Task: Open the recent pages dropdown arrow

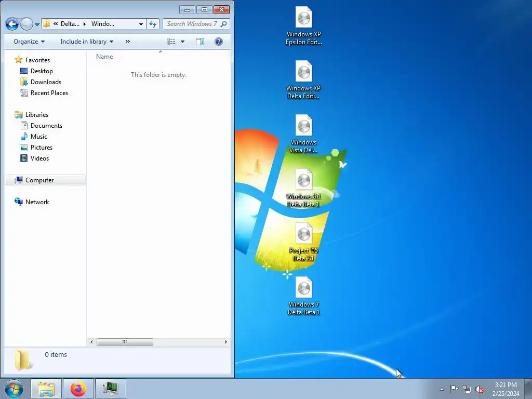Action: tap(37, 24)
